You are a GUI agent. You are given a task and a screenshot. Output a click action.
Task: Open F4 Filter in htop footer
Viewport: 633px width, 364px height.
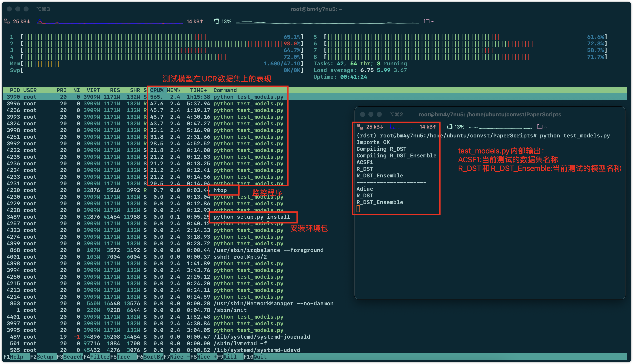pyautogui.click(x=97, y=357)
